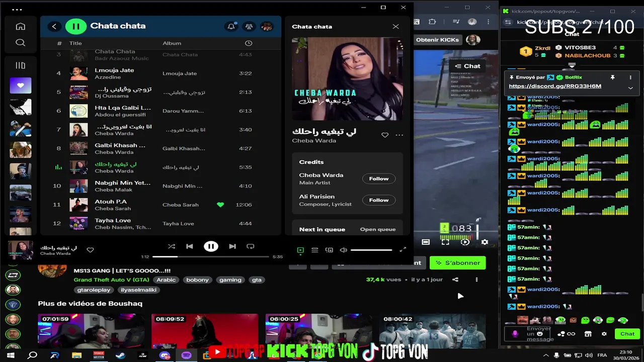Pause playlist with green header button
The image size is (644, 362).
(76, 26)
